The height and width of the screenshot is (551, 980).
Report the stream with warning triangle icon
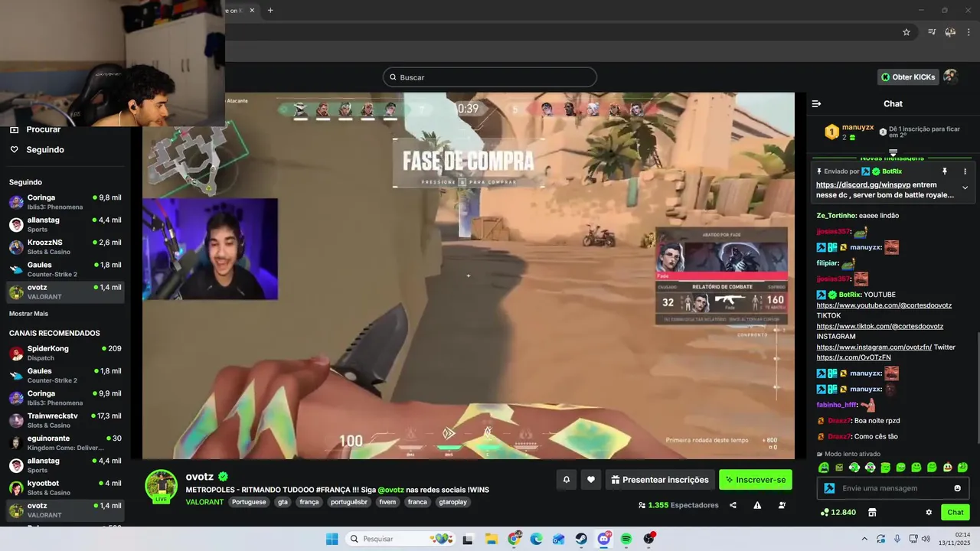pos(757,505)
